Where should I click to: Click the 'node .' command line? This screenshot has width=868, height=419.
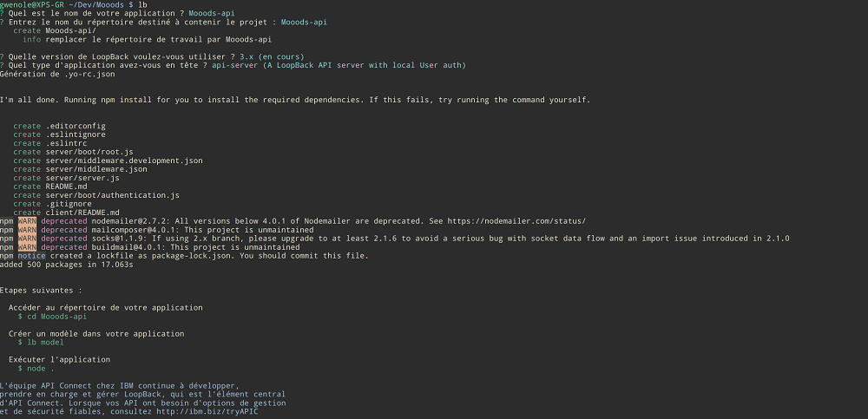click(x=36, y=368)
